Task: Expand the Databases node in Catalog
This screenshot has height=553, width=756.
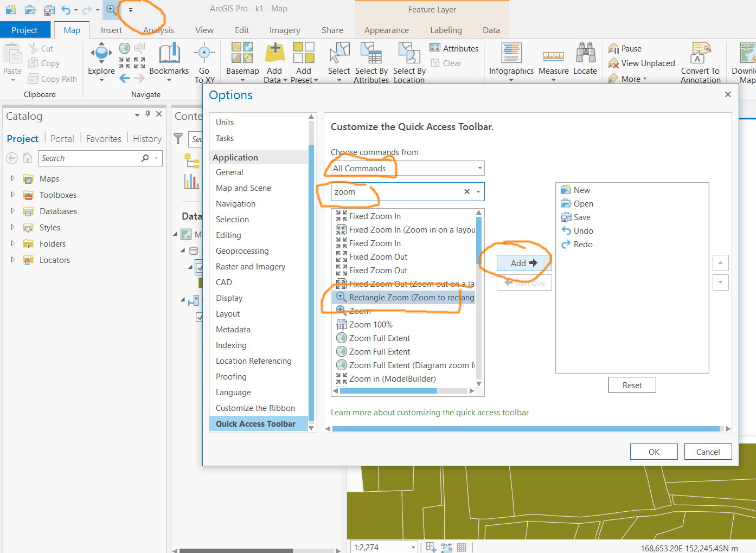Action: point(12,210)
